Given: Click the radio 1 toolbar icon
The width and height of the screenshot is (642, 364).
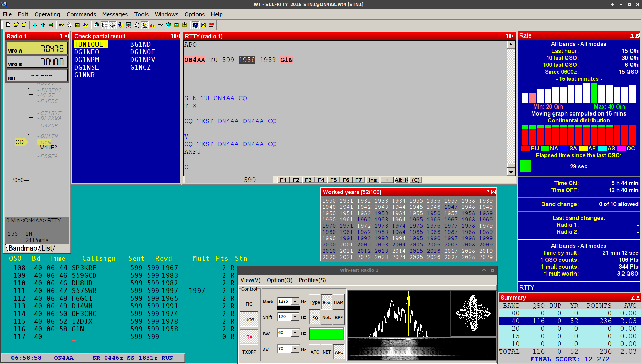Looking at the screenshot, I should tap(196, 25).
